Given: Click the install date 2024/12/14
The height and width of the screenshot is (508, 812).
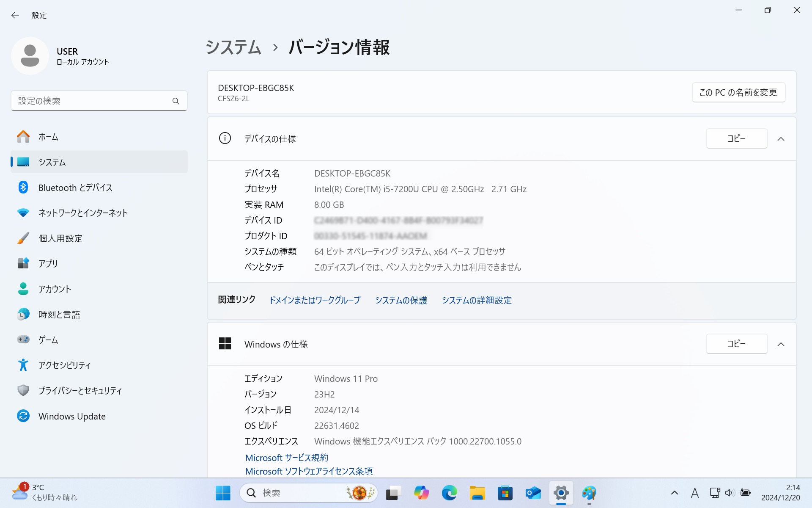Looking at the screenshot, I should point(337,410).
